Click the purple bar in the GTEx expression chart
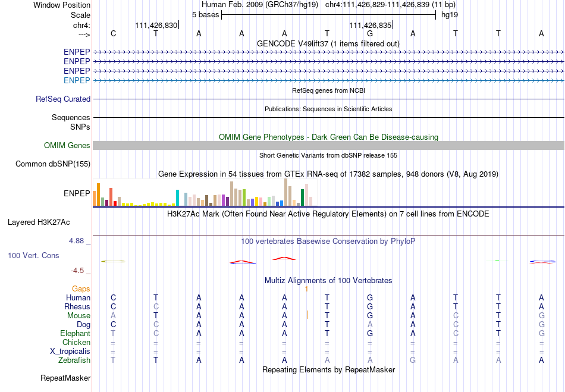Screen dimensions: 565x392 click(224, 200)
